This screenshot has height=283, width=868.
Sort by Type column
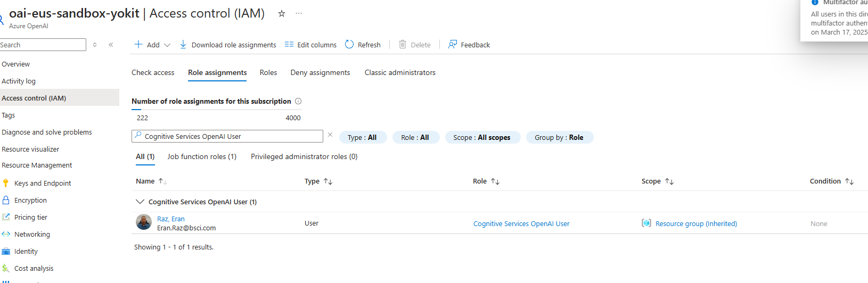point(318,181)
